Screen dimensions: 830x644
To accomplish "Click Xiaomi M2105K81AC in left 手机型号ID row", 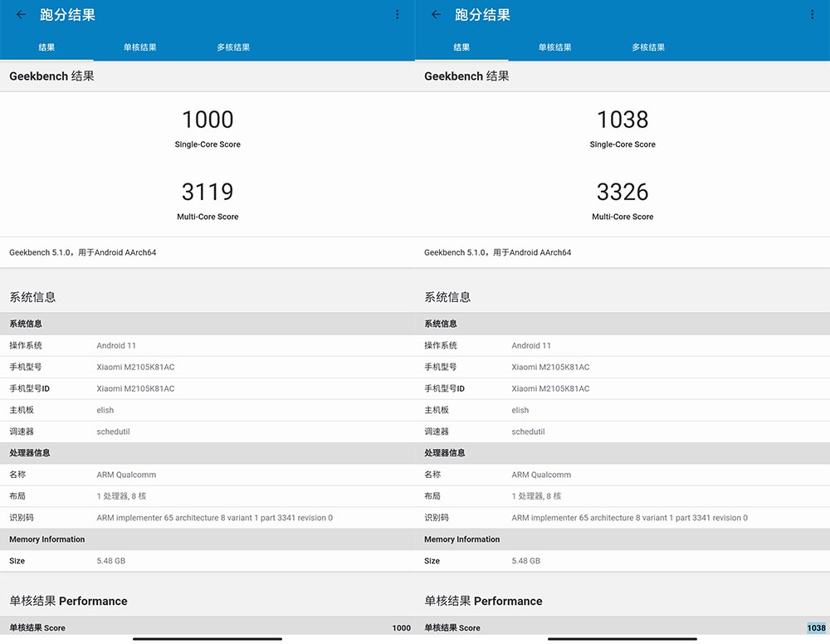I will pos(135,388).
